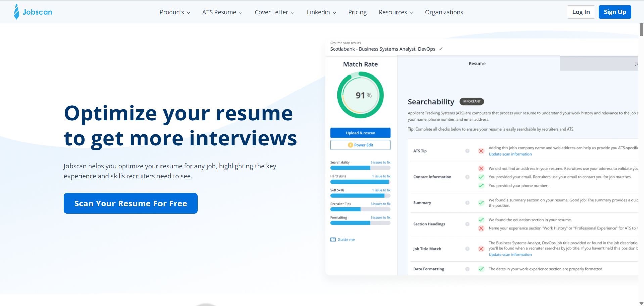Click the pencil edit icon beside Scotiabank title

point(441,49)
